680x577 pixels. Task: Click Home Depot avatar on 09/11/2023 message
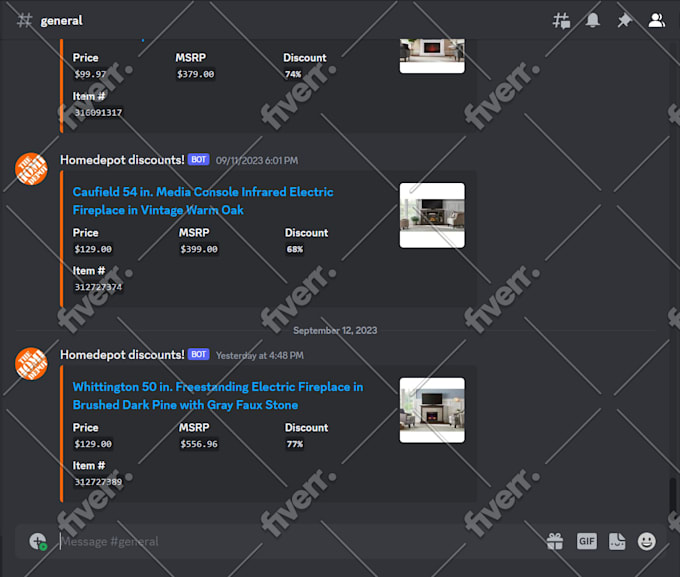[31, 169]
